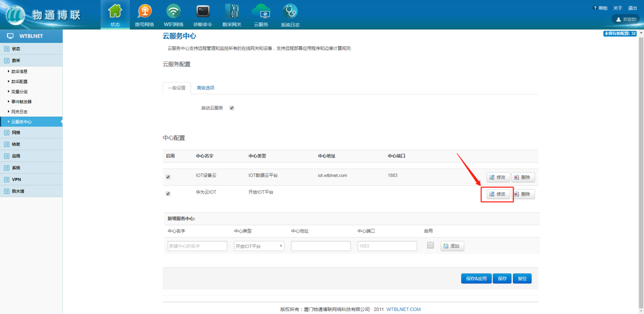Expand the VPN sidebar section
Screen dimensions: 644x314
coord(16,179)
